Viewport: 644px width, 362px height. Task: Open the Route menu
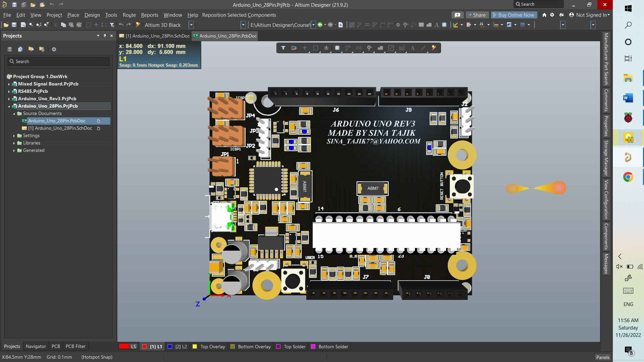click(129, 15)
